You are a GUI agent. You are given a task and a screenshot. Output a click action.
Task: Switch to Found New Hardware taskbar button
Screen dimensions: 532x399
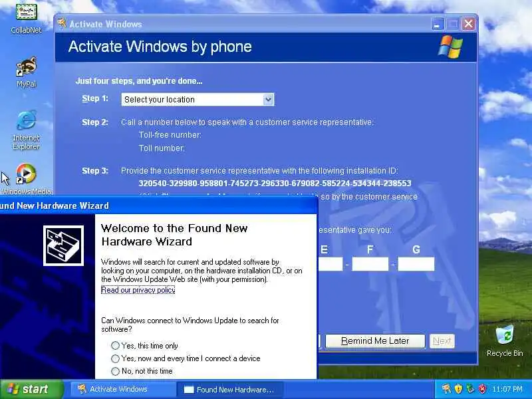229,389
